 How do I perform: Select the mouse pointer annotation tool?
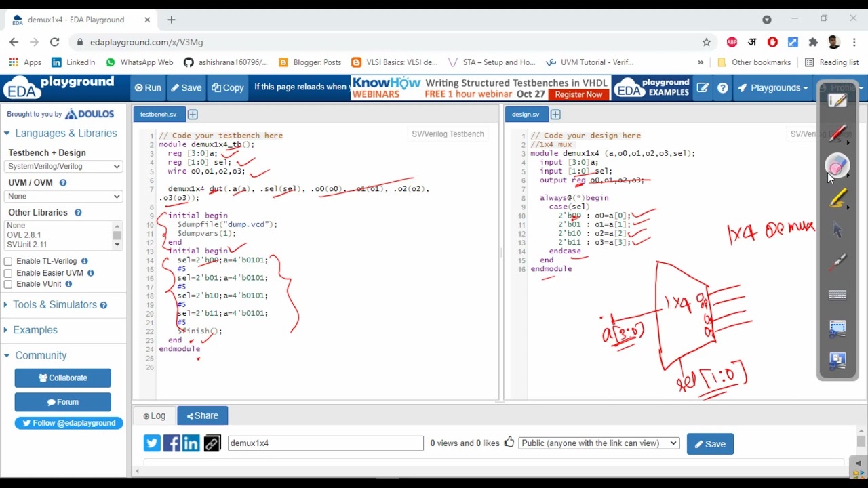[x=837, y=230]
